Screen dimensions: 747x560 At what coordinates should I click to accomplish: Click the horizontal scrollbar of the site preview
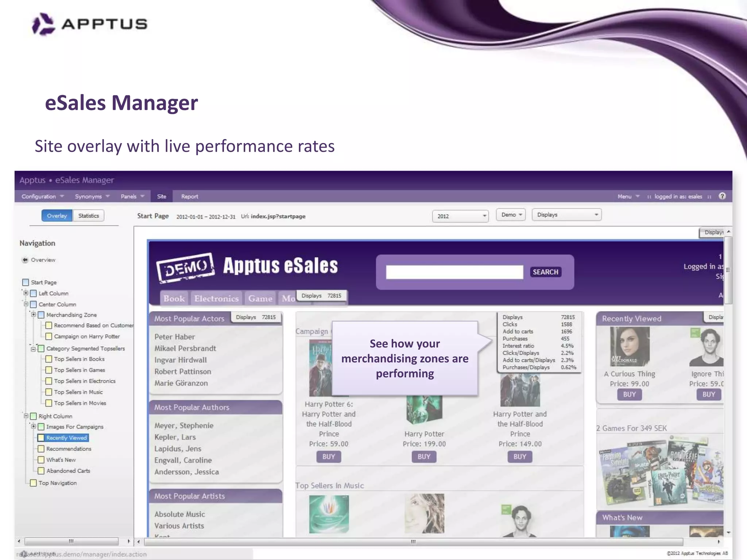tap(414, 541)
